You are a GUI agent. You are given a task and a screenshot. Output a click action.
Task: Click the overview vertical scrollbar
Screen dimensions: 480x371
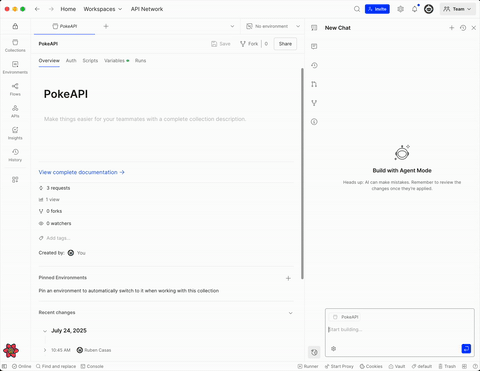tap(302, 173)
